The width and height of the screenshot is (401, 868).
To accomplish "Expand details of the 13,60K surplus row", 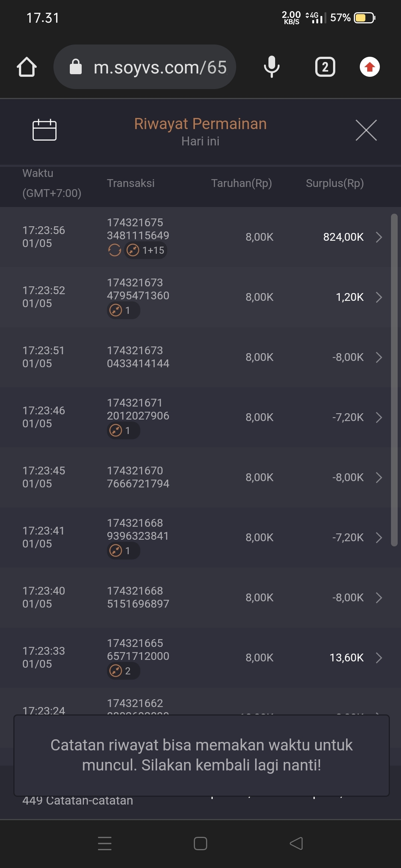I will click(379, 658).
